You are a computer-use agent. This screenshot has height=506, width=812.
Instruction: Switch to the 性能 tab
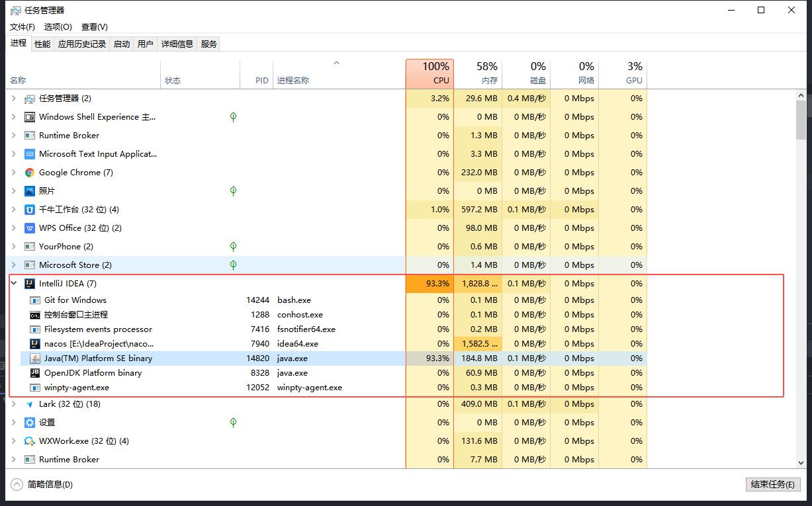(42, 44)
